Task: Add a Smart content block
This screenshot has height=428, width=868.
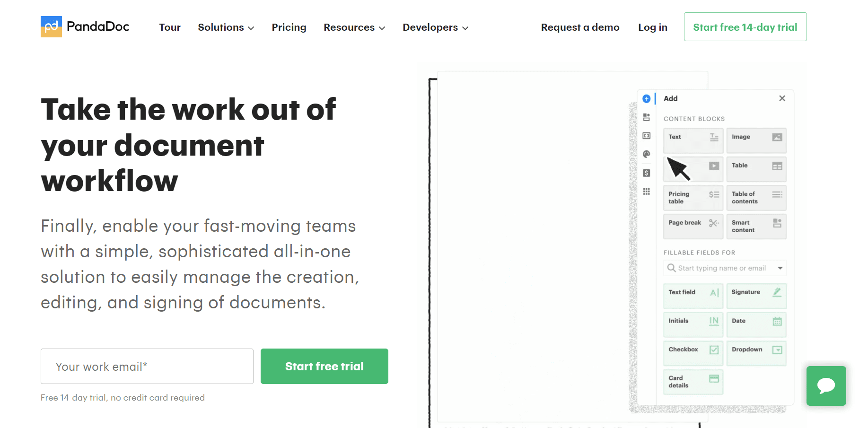Action: coord(756,226)
